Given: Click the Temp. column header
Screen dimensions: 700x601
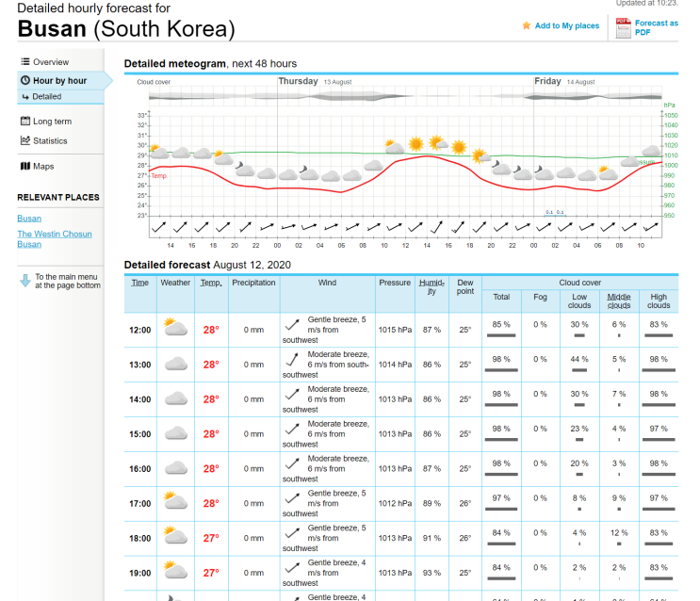Looking at the screenshot, I should tap(211, 283).
